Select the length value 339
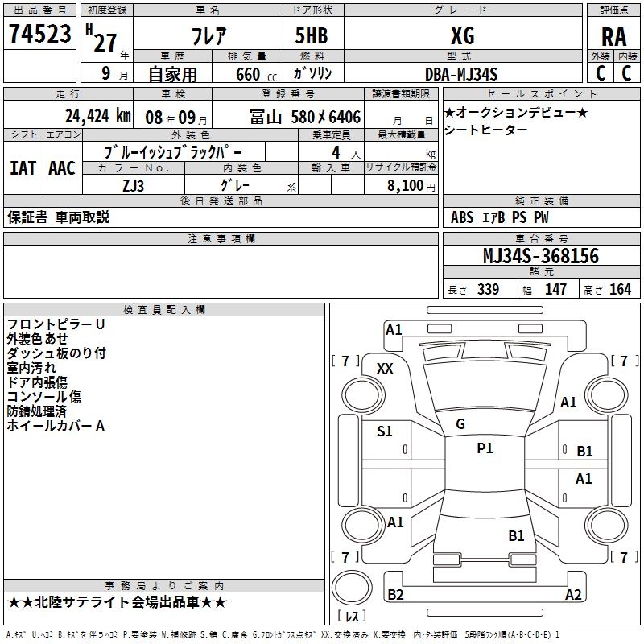Image resolution: width=644 pixels, height=644 pixels. [488, 290]
